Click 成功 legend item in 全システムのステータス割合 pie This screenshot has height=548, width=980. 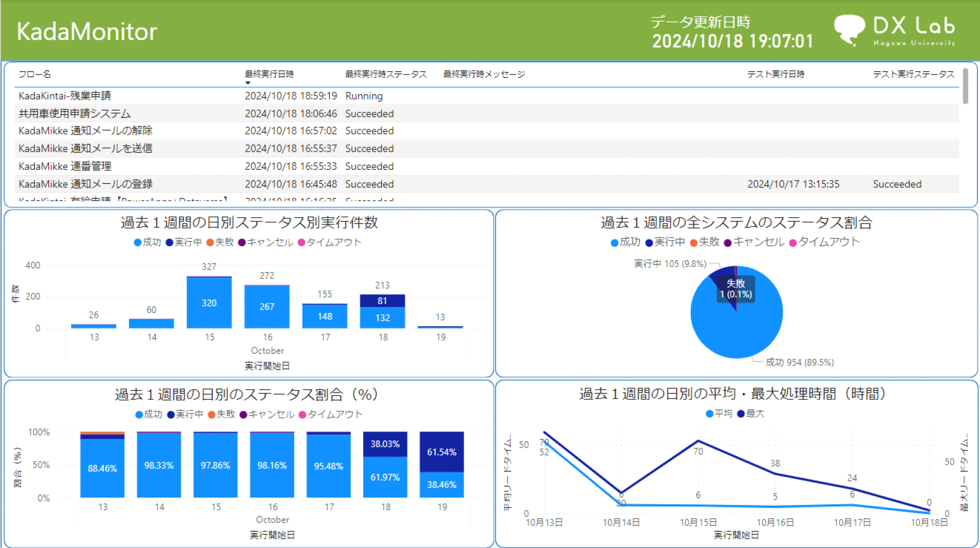626,242
